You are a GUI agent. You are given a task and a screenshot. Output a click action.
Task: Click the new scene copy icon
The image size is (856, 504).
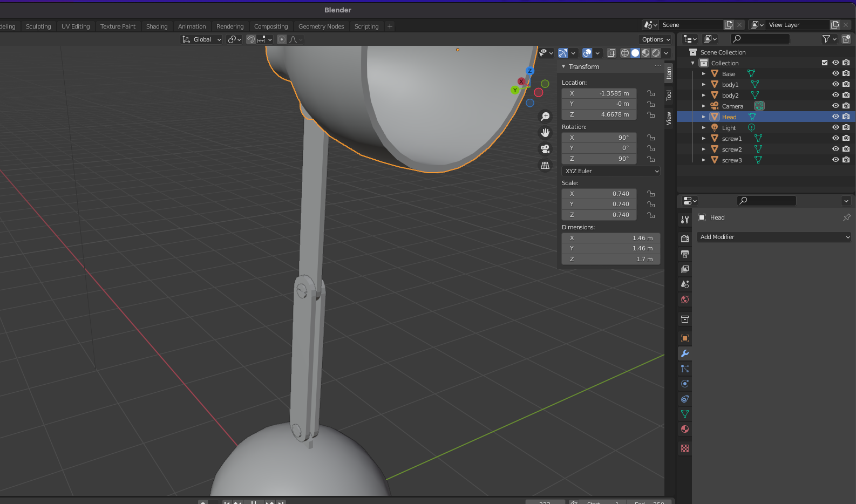(729, 25)
